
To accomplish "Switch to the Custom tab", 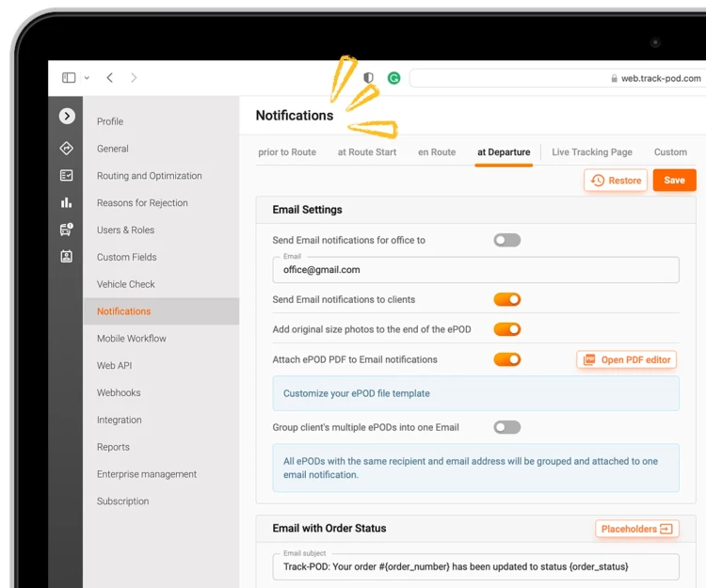I will click(670, 152).
